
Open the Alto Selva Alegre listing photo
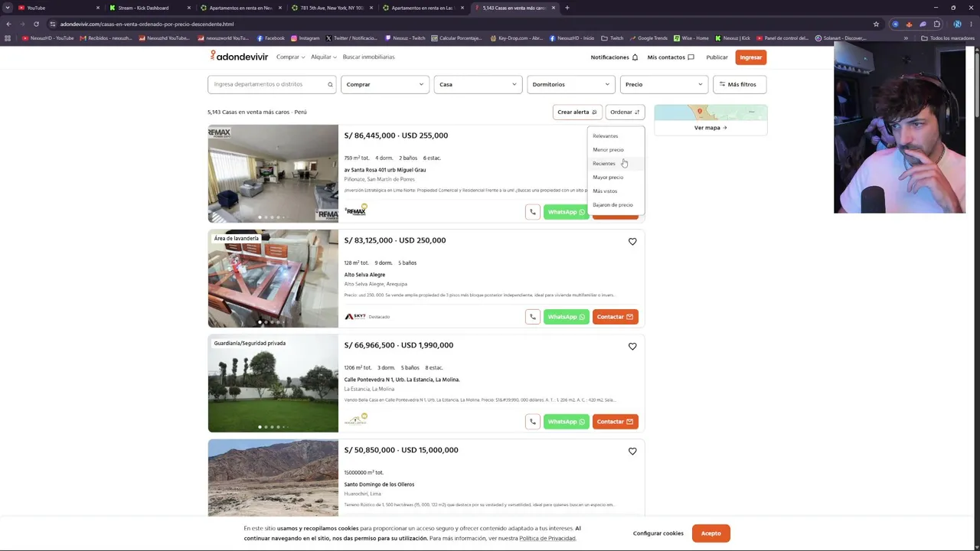pyautogui.click(x=273, y=279)
